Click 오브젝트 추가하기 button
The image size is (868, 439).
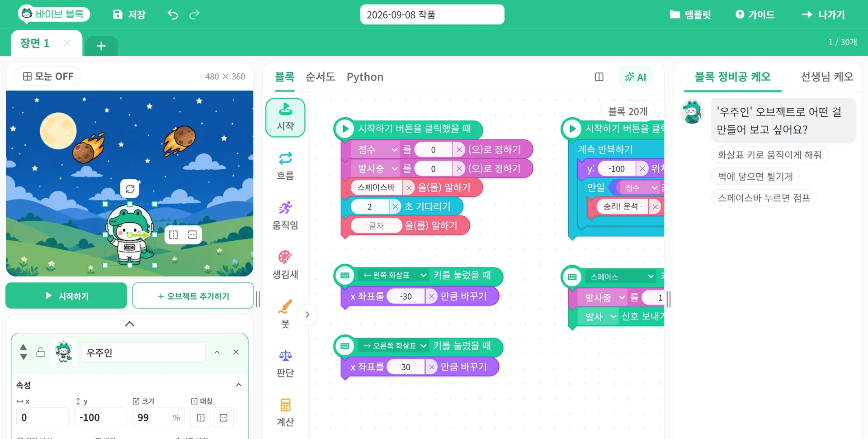[x=193, y=296]
